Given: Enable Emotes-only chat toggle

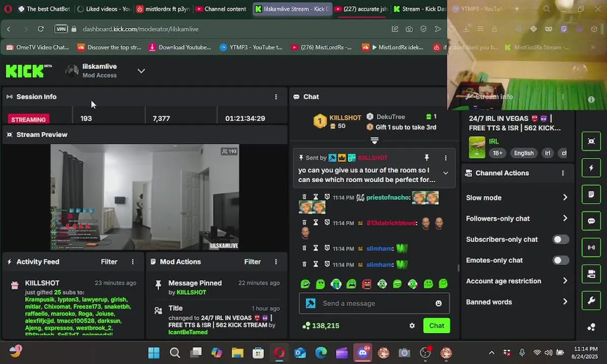Looking at the screenshot, I should [x=560, y=260].
